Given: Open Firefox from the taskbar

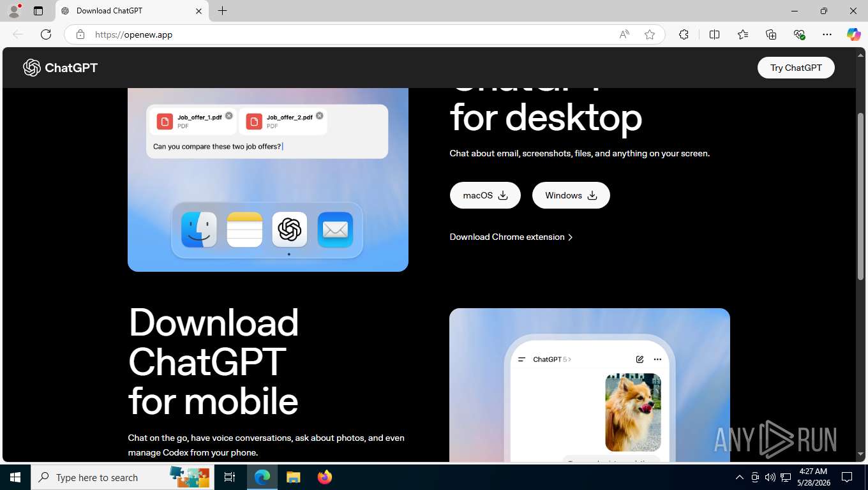Looking at the screenshot, I should (324, 477).
